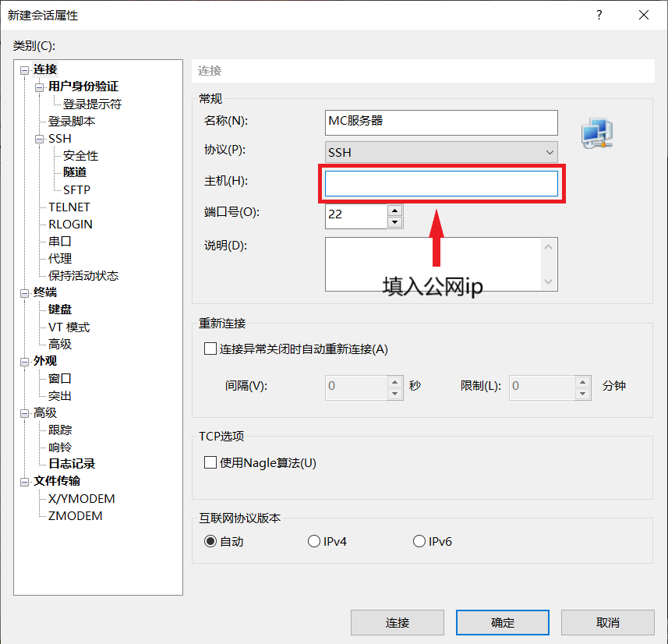Collapse the 外观 tree node
The width and height of the screenshot is (668, 644).
pos(25,362)
